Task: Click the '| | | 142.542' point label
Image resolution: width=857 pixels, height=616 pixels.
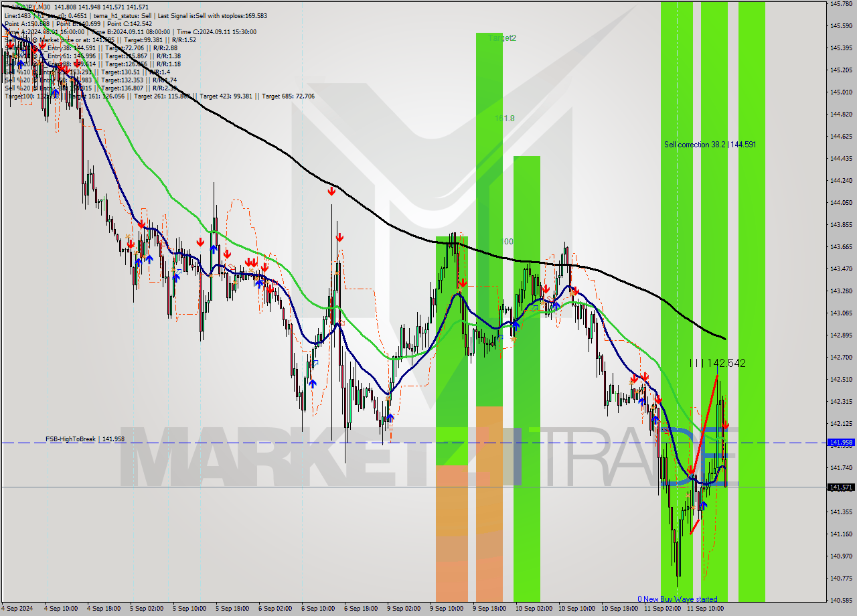Action: 718,363
